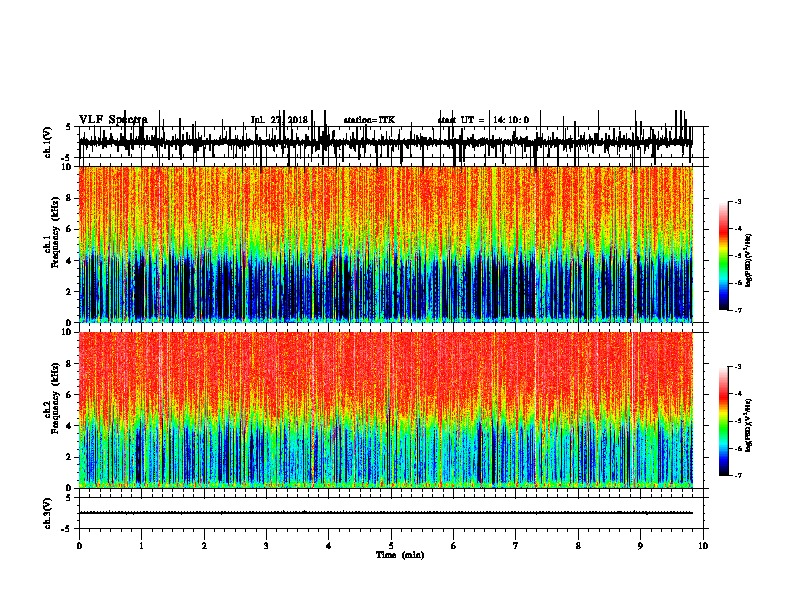Click the "Time (min)" axis label

coord(400,555)
